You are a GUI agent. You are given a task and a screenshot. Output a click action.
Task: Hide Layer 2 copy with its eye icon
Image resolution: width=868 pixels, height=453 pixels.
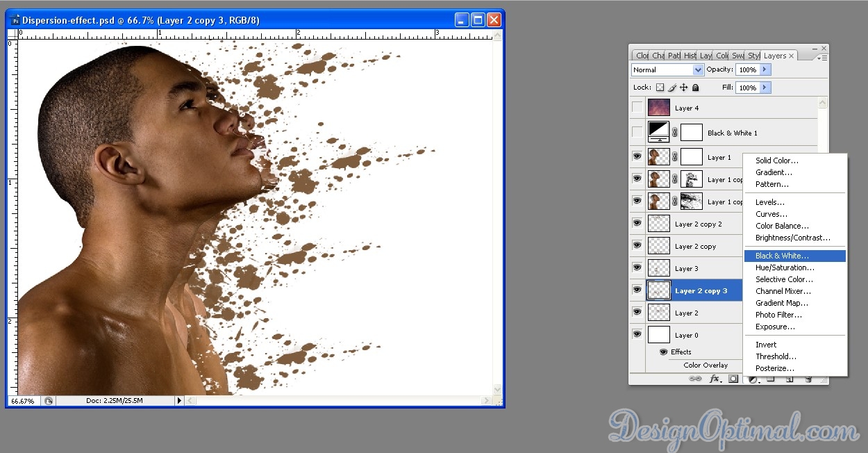[637, 246]
